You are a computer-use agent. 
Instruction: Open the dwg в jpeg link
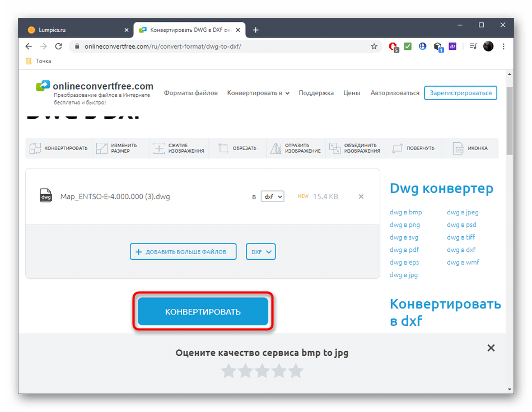tap(463, 212)
